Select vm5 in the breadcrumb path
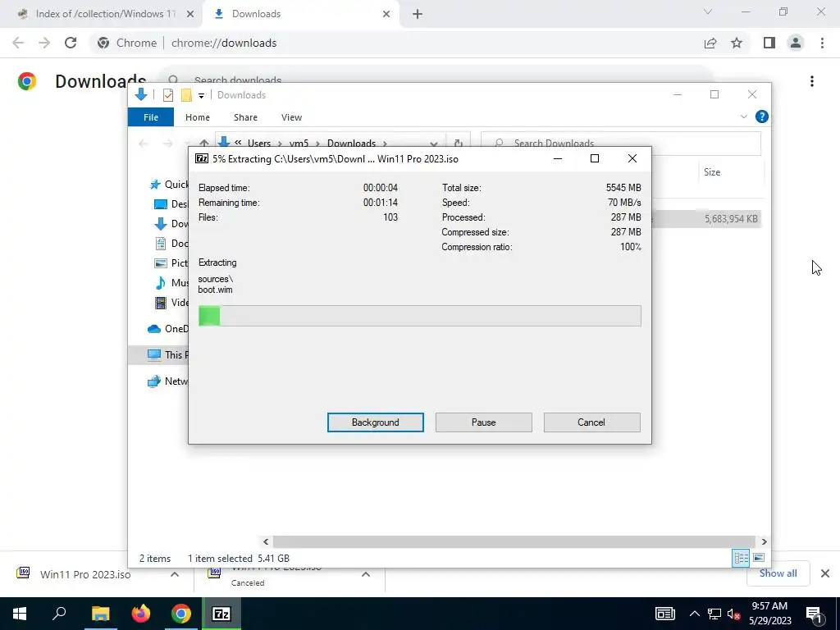This screenshot has height=630, width=840. pyautogui.click(x=299, y=143)
